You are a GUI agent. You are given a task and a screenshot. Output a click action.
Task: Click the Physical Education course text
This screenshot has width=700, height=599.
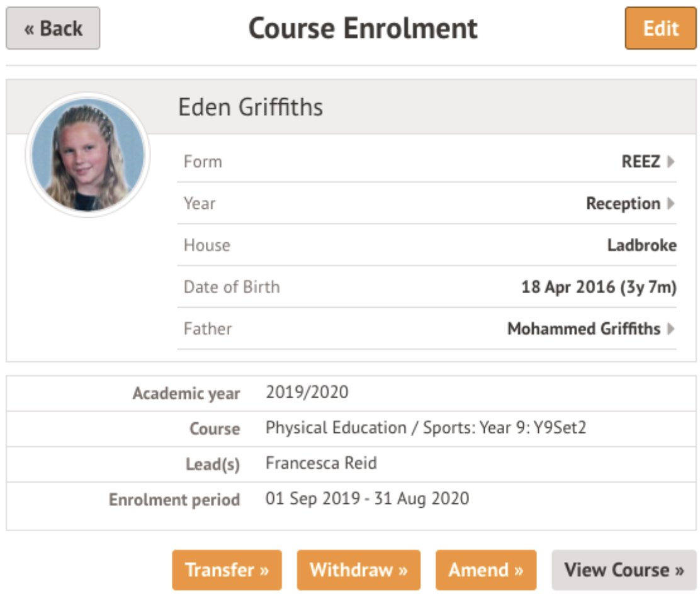click(426, 428)
